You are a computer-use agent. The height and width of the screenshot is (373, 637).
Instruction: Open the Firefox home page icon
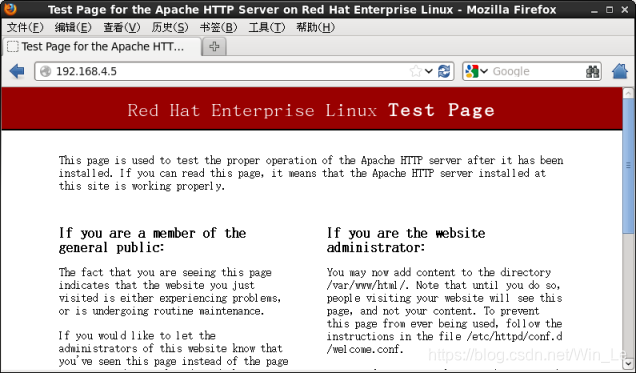pyautogui.click(x=620, y=71)
